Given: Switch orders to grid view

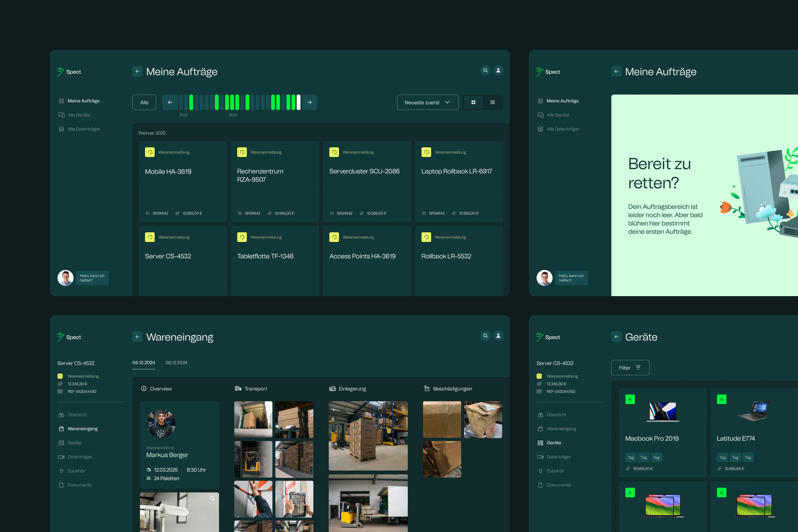Looking at the screenshot, I should 473,102.
